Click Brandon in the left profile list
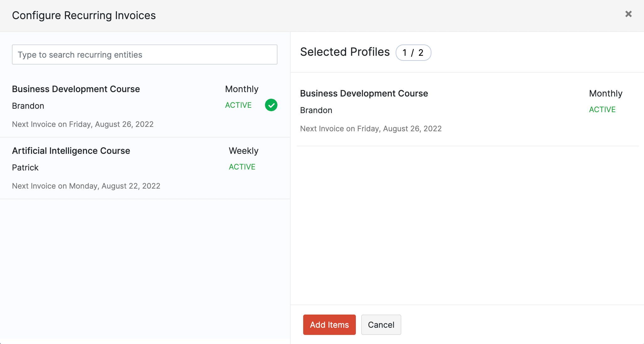 [28, 106]
